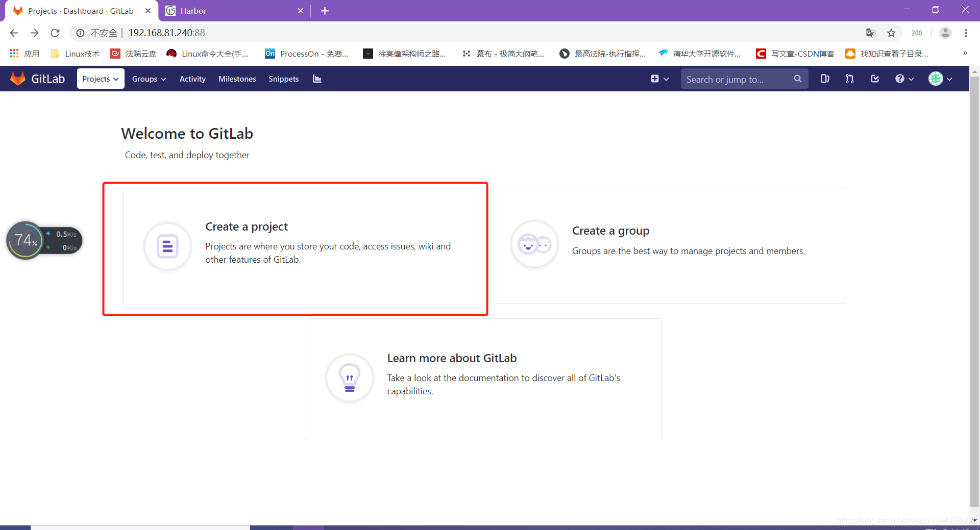Open the new item plus dropdown
Viewport: 980px width, 530px height.
659,79
